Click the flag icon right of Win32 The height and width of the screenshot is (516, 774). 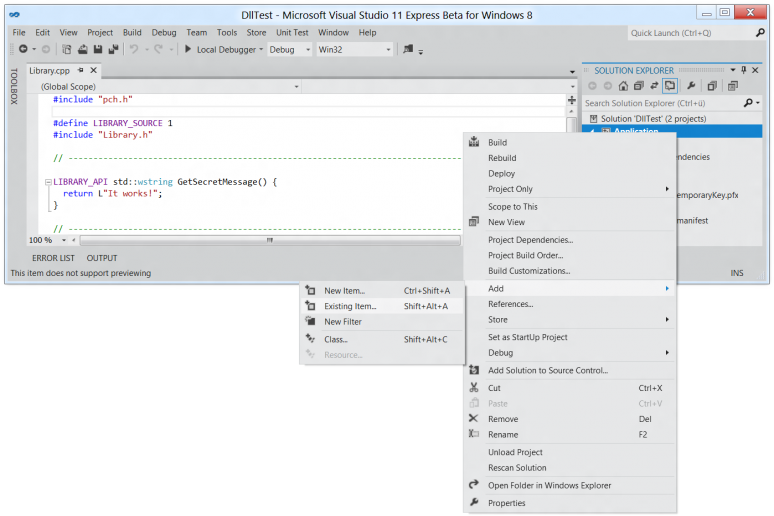(x=408, y=49)
